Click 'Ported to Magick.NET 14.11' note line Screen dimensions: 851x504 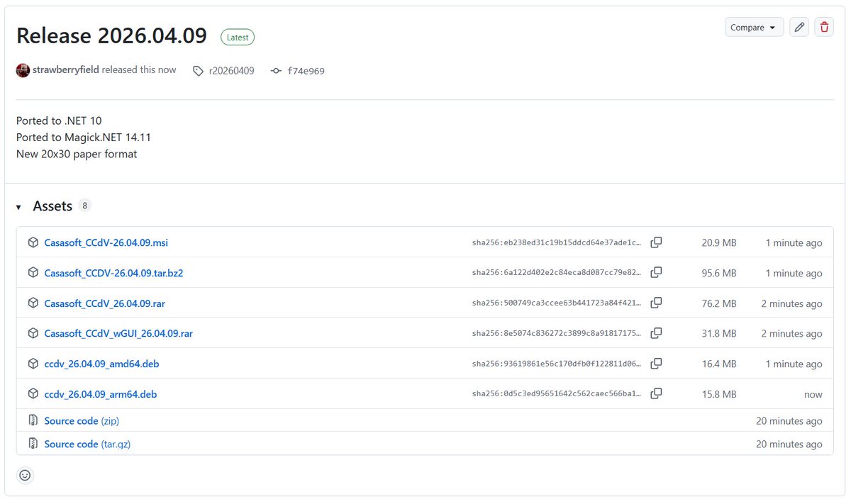tap(84, 137)
